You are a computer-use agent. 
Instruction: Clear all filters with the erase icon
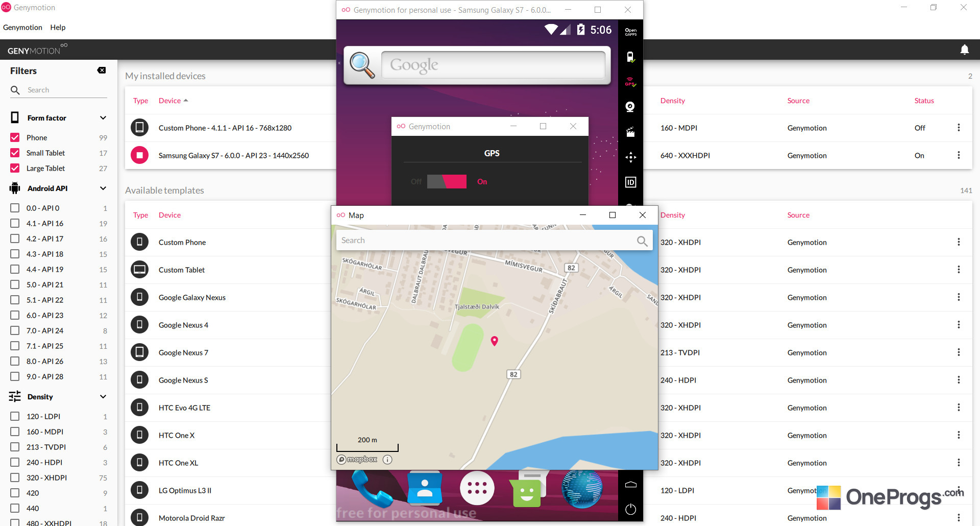tap(102, 70)
